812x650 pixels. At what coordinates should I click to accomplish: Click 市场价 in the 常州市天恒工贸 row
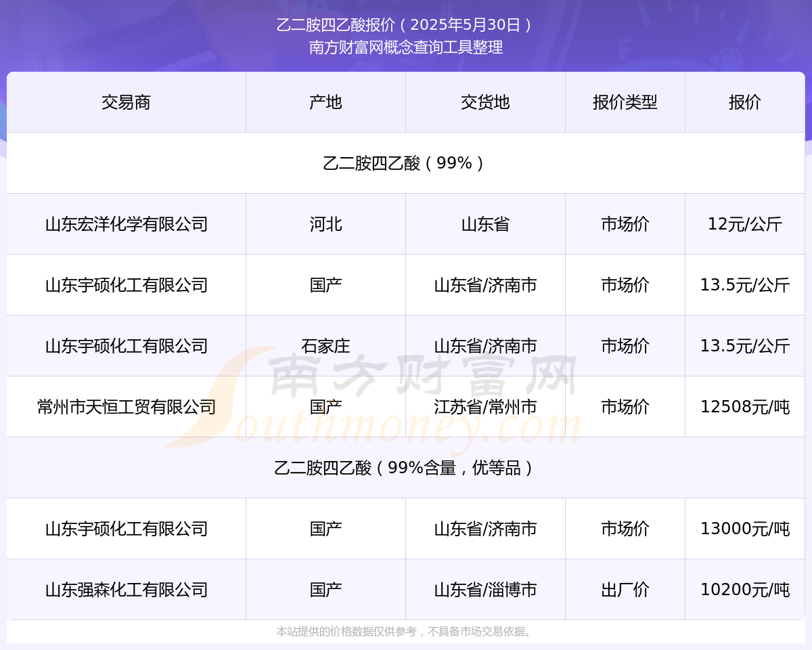click(x=625, y=407)
